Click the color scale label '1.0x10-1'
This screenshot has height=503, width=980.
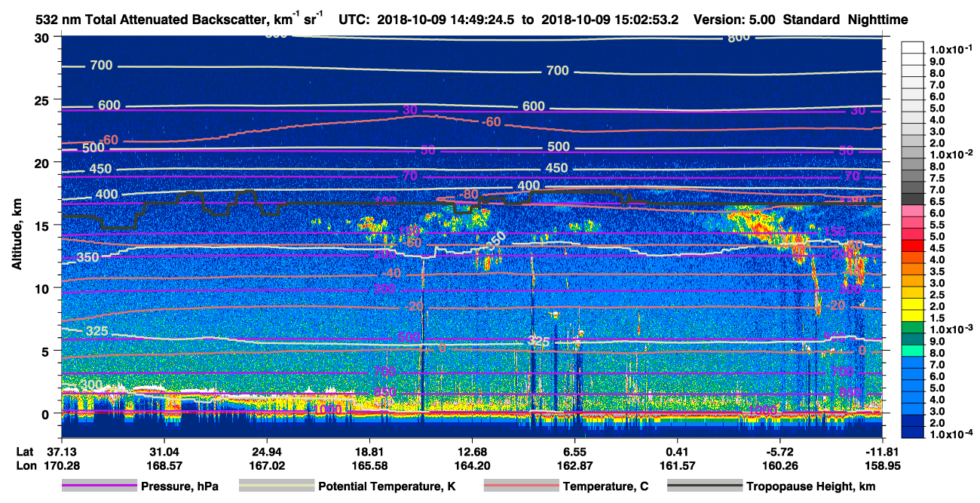pyautogui.click(x=951, y=49)
